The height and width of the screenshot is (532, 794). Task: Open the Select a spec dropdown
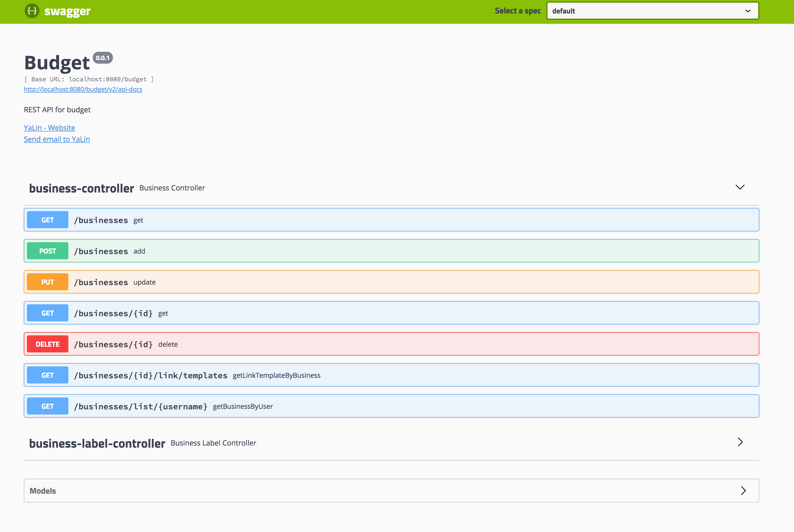click(652, 11)
